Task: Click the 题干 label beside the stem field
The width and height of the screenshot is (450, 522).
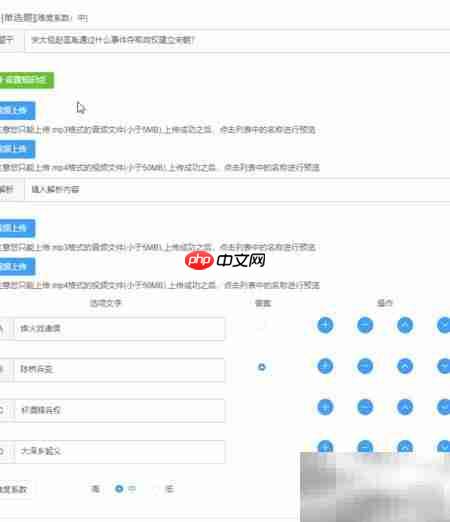Action: pyautogui.click(x=7, y=40)
